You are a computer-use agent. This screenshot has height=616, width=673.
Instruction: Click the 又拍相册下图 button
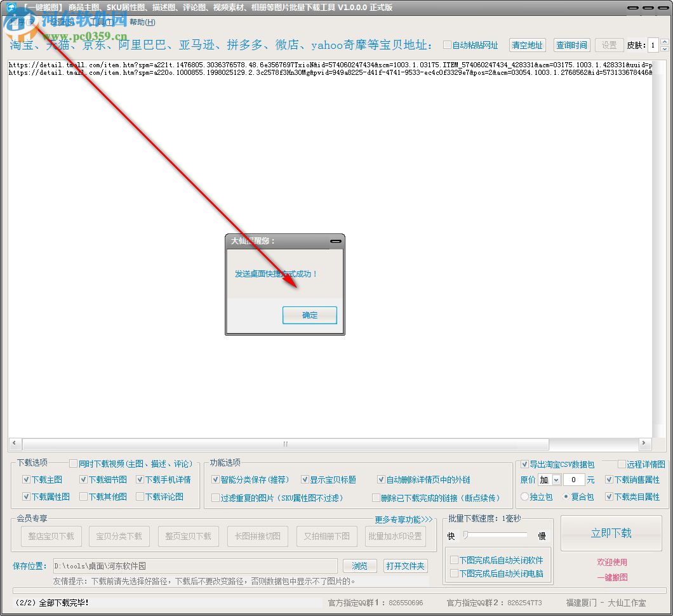(x=326, y=536)
